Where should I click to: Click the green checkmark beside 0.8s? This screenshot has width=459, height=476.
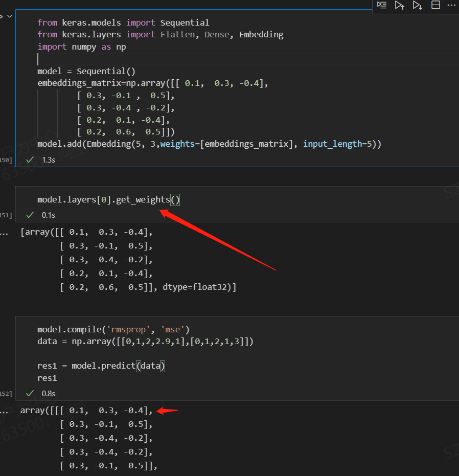(x=30, y=393)
